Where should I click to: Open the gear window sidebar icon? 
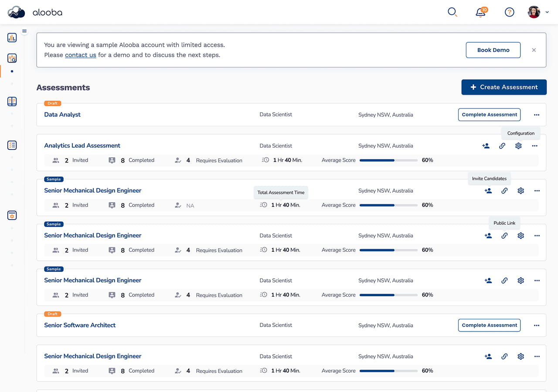(12, 215)
